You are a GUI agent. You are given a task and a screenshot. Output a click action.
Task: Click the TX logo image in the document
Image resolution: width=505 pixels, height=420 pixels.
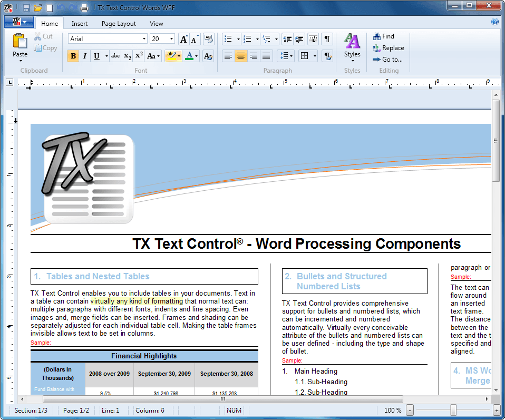click(x=88, y=178)
